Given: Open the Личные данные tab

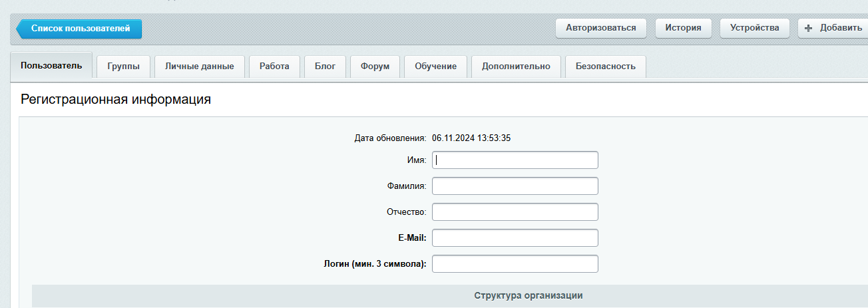Looking at the screenshot, I should (200, 67).
